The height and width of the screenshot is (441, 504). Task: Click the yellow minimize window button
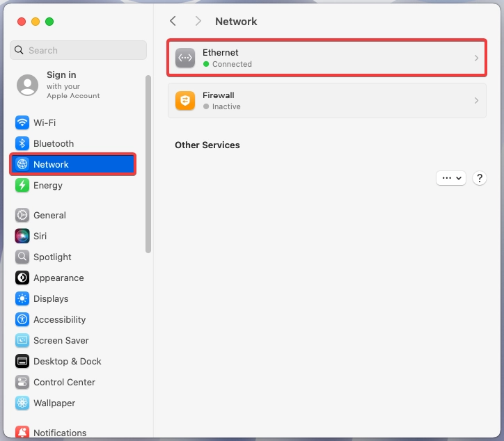tap(36, 22)
